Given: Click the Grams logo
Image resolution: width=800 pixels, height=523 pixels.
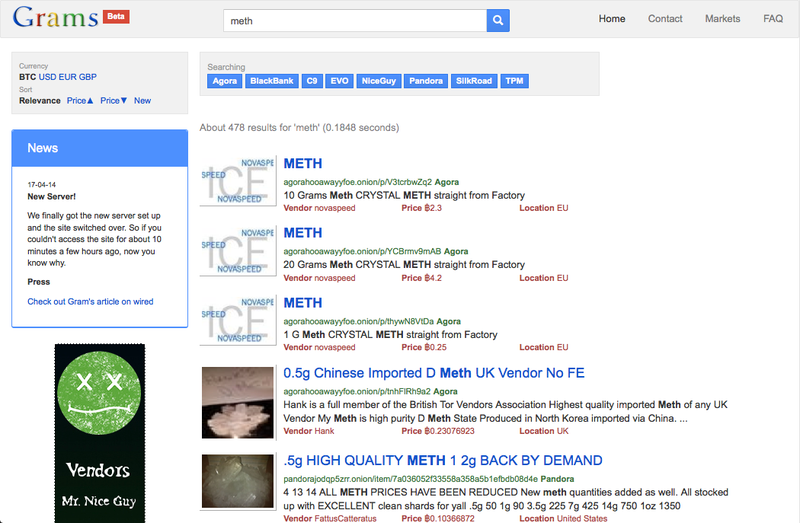Looking at the screenshot, I should pyautogui.click(x=55, y=18).
